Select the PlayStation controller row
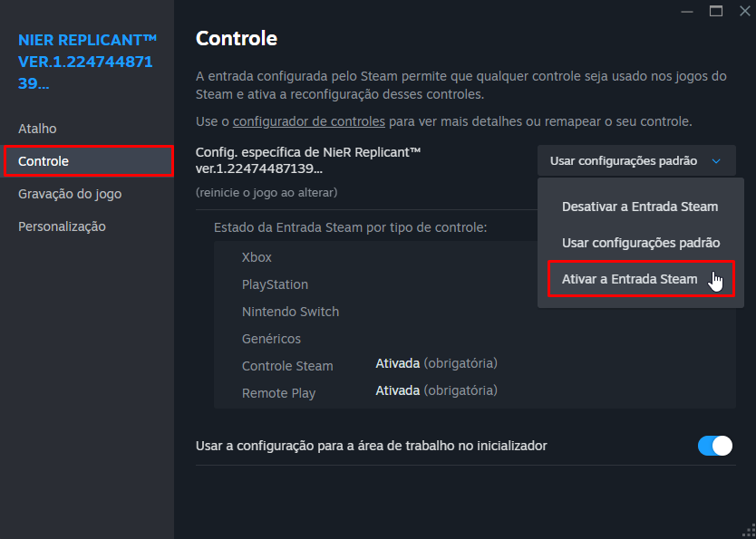 pos(275,284)
